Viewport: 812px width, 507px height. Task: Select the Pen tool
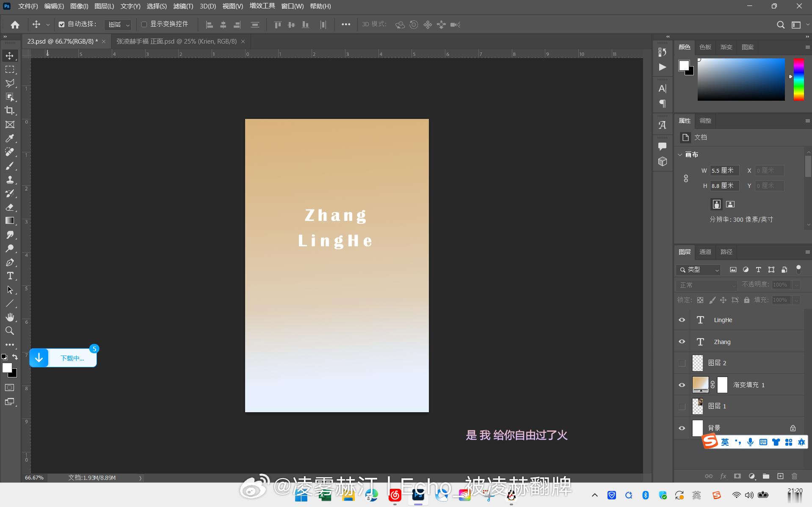(x=10, y=262)
